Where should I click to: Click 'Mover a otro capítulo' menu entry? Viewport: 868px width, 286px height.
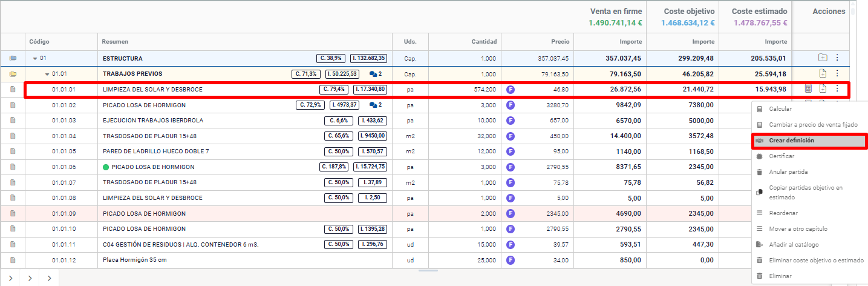[798, 229]
